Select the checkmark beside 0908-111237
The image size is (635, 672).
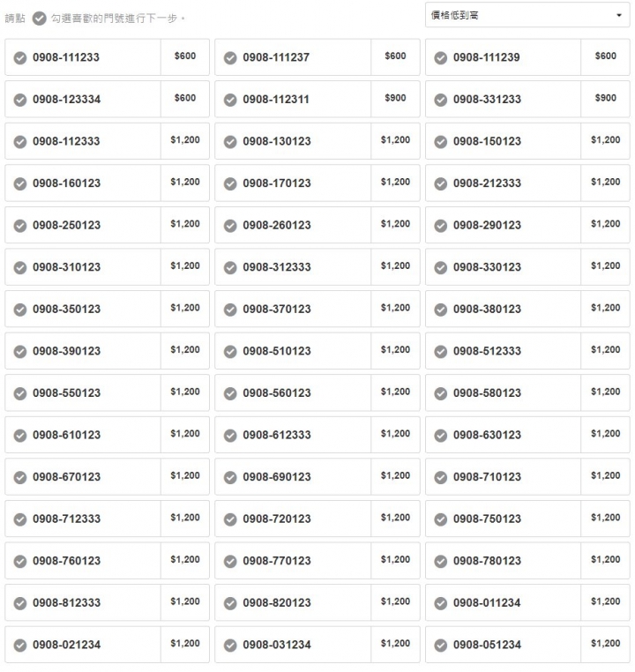coord(230,58)
